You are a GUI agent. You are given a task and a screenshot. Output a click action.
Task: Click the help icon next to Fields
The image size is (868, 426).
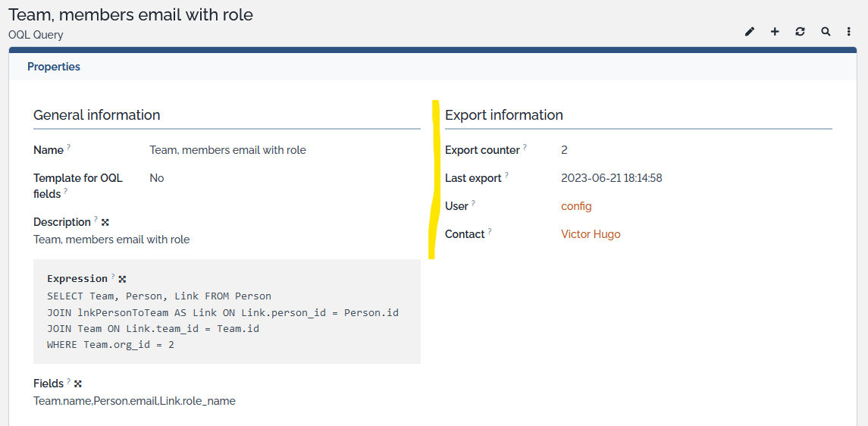(x=68, y=381)
